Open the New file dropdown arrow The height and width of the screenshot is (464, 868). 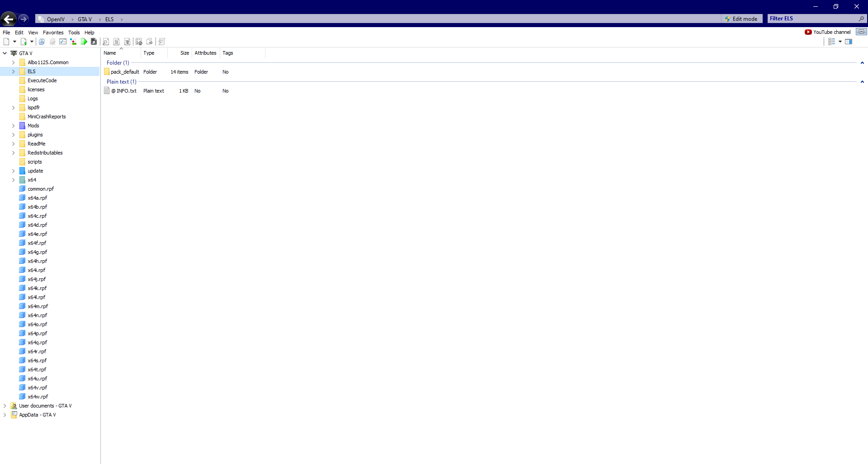[14, 42]
